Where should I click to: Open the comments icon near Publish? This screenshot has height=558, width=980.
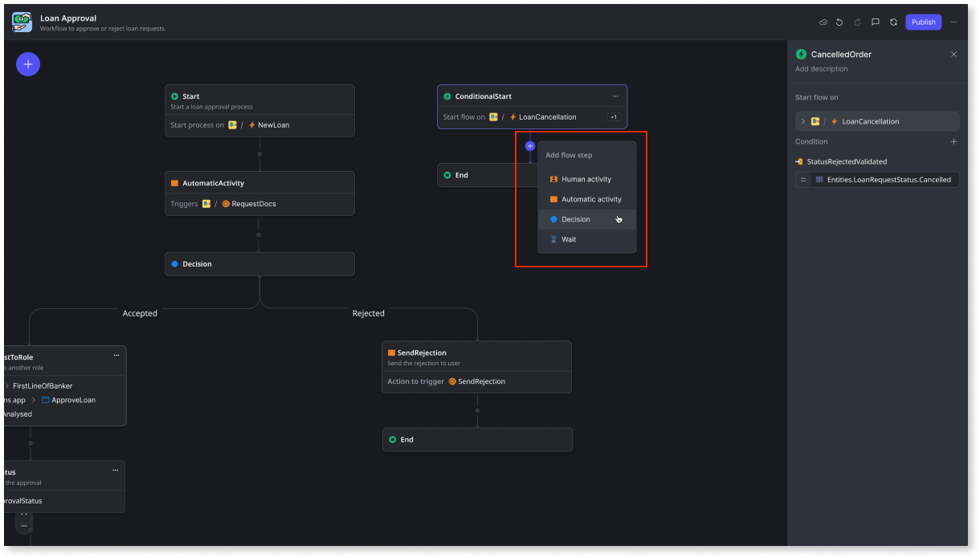pos(875,22)
